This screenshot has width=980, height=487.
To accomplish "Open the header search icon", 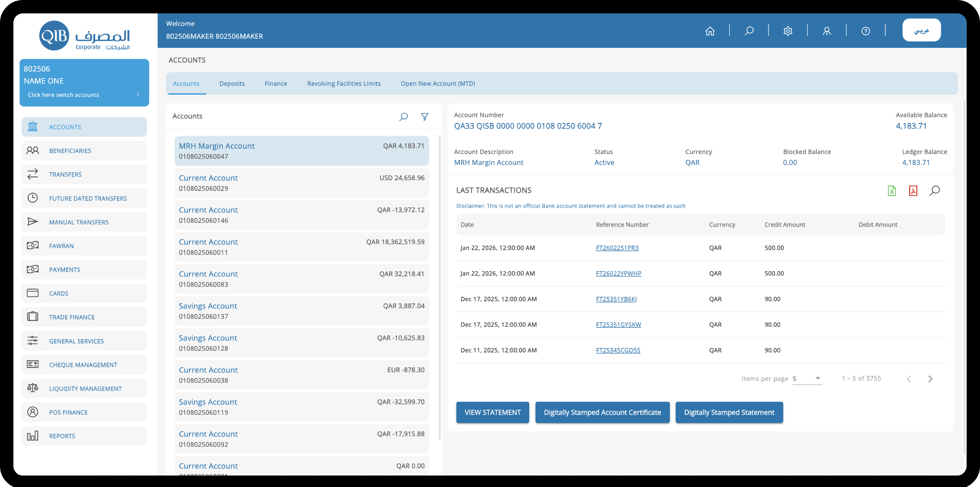I will pos(749,31).
